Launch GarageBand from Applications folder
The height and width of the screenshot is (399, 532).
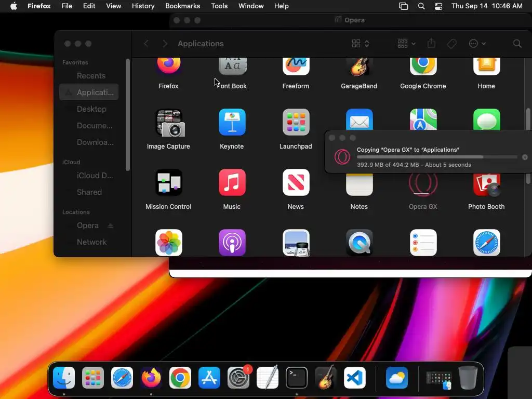pos(359,66)
